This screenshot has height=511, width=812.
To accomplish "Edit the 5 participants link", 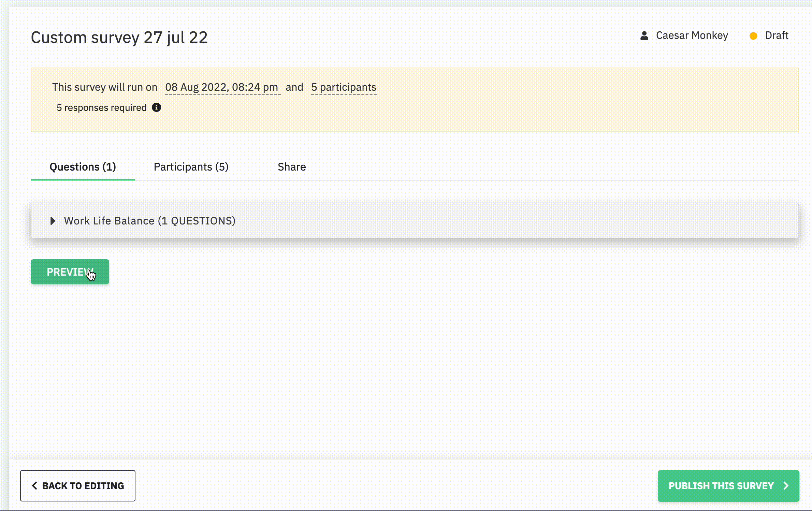I will 344,87.
